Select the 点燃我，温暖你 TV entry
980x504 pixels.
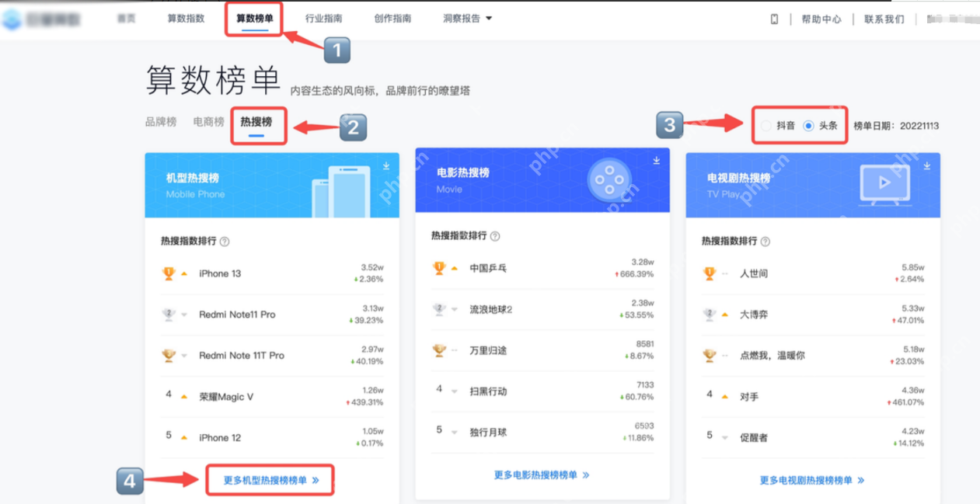pyautogui.click(x=813, y=355)
